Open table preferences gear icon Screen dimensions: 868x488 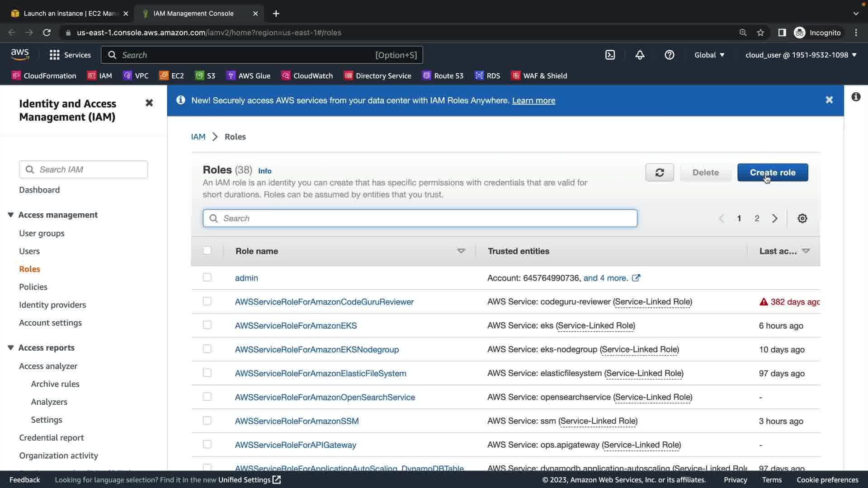pyautogui.click(x=802, y=219)
